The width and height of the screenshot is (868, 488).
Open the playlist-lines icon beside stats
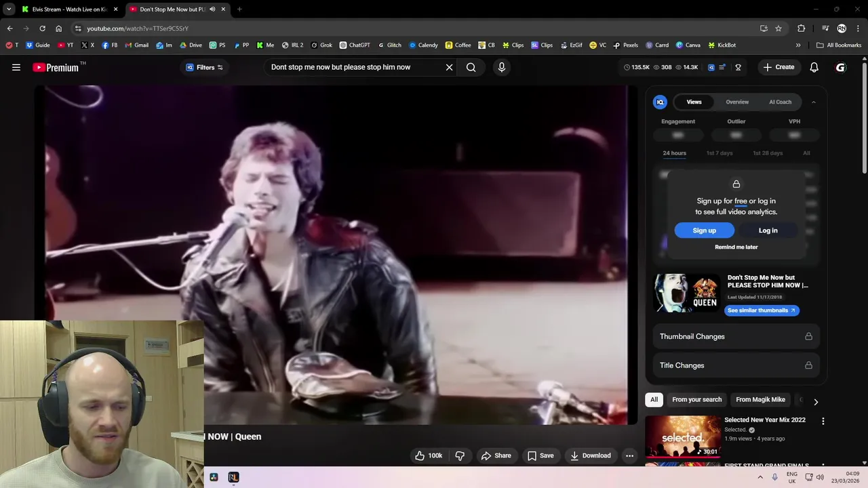[722, 67]
